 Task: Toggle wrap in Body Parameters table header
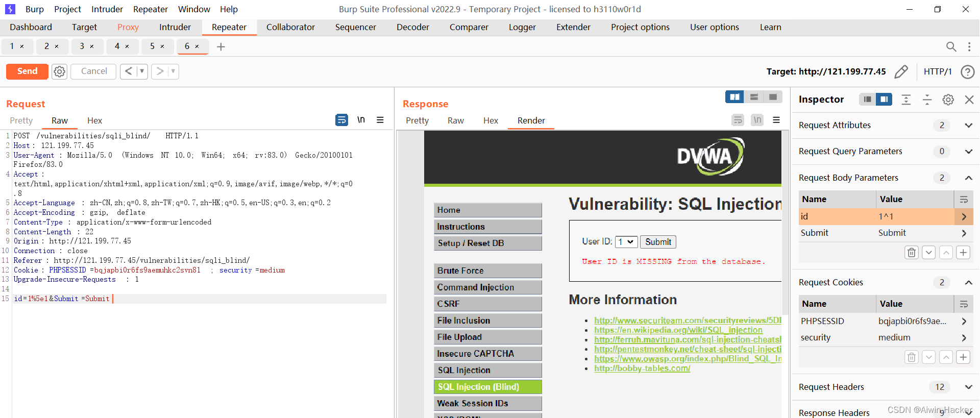click(964, 200)
